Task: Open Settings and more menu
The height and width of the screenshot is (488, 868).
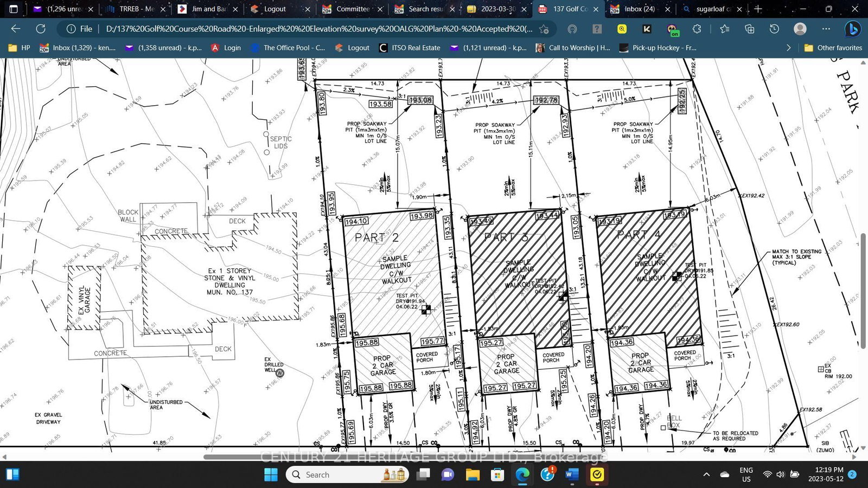Action: [826, 29]
